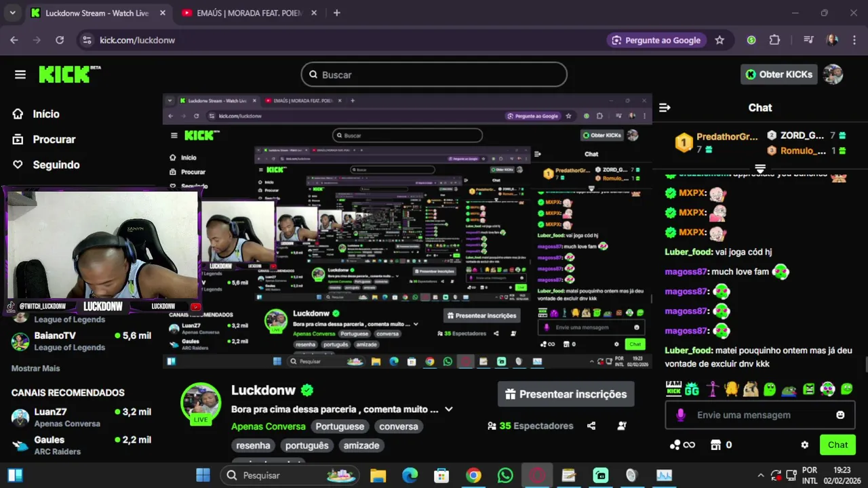Show hidden system tray icons
Image resolution: width=868 pixels, height=488 pixels.
tap(760, 475)
